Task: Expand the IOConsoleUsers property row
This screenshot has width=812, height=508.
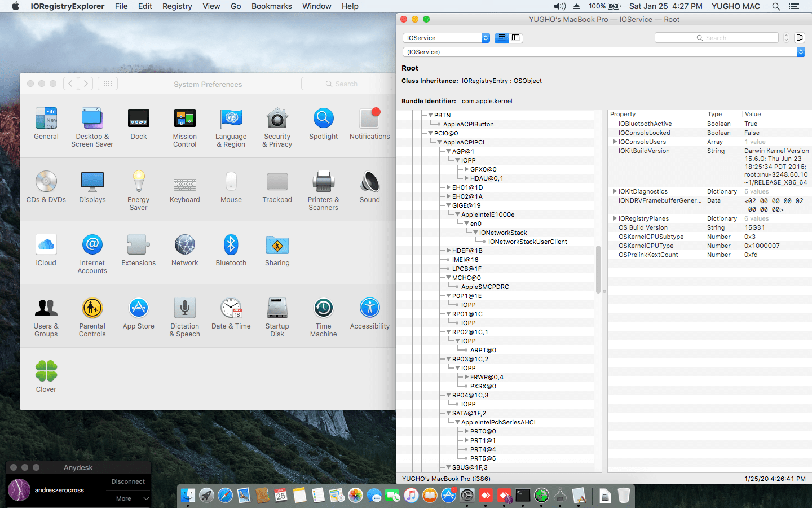Action: tap(615, 142)
